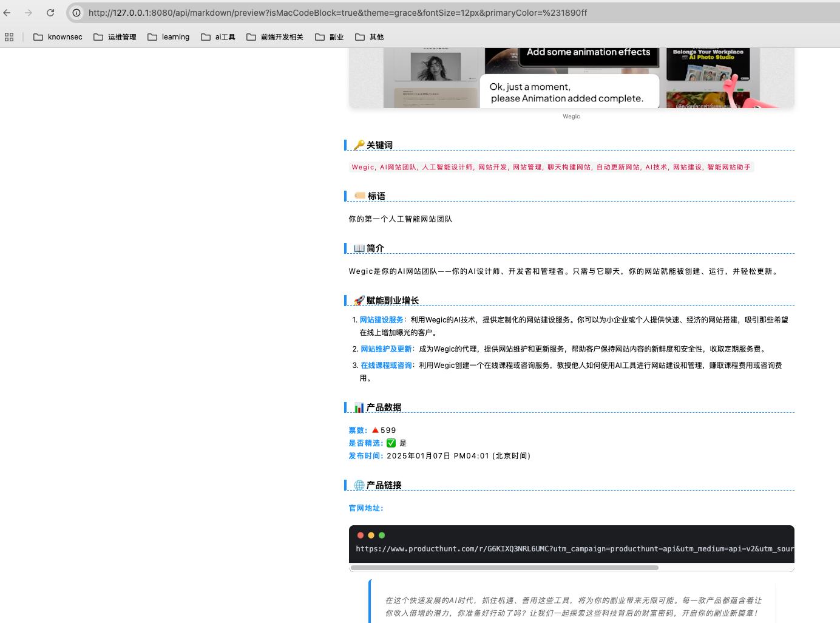This screenshot has height=623, width=840.
Task: Click the blue 网站建设服务 list item title
Action: pyautogui.click(x=381, y=320)
